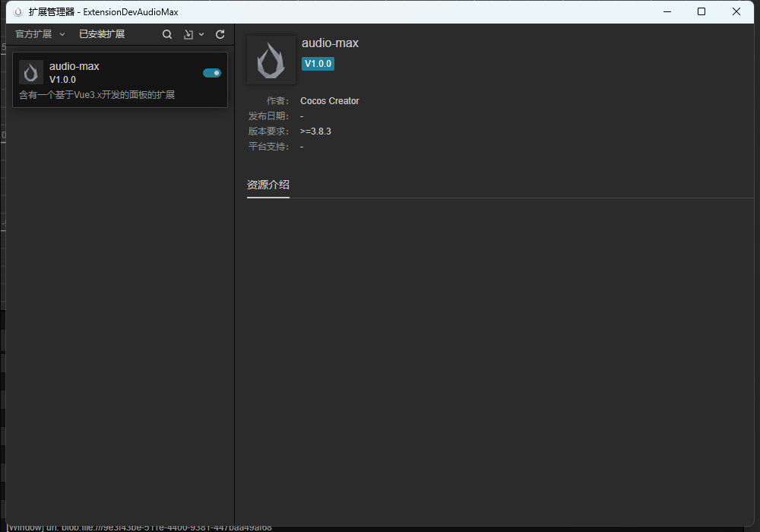Click the Cocos flame icon in title bar
Screen dimensions: 760x532
(x=18, y=12)
